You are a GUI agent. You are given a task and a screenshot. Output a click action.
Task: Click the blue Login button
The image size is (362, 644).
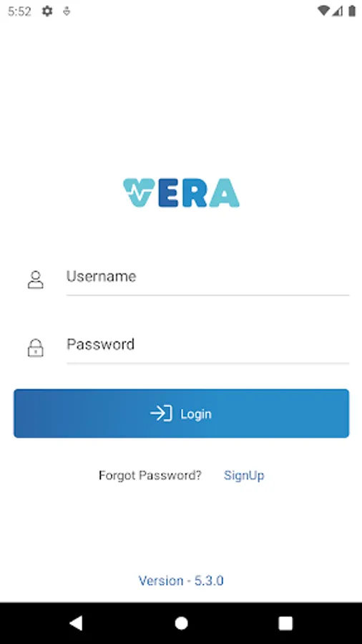click(182, 413)
